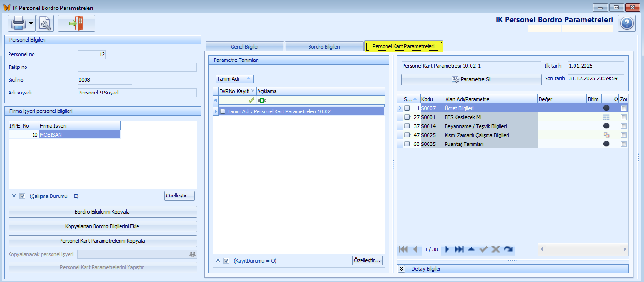Screen dimensions: 644x282
Task: Expand the Detay Bilgiler section
Action: coord(402,269)
